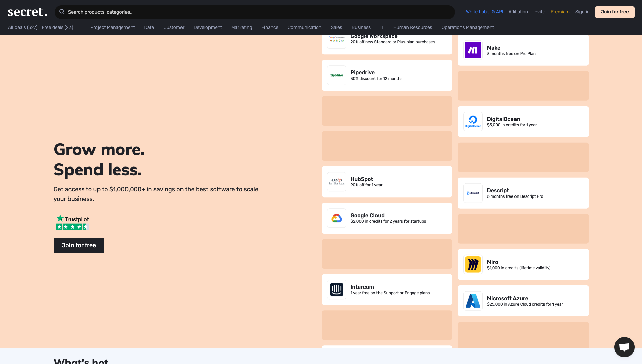This screenshot has width=642, height=364.
Task: Open the Premium link
Action: point(560,12)
